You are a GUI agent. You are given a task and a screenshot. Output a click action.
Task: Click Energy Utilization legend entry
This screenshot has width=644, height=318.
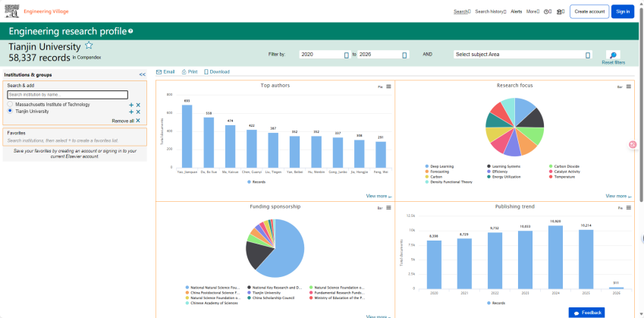pos(504,177)
